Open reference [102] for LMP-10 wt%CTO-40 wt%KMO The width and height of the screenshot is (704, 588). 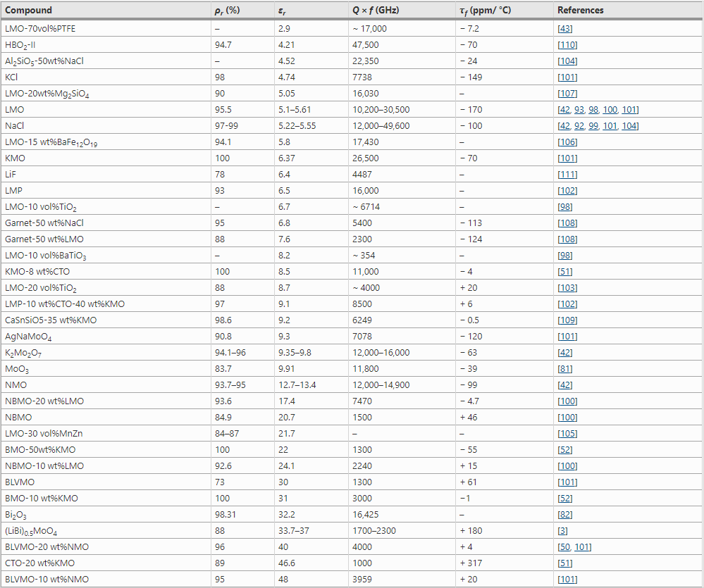click(x=567, y=304)
